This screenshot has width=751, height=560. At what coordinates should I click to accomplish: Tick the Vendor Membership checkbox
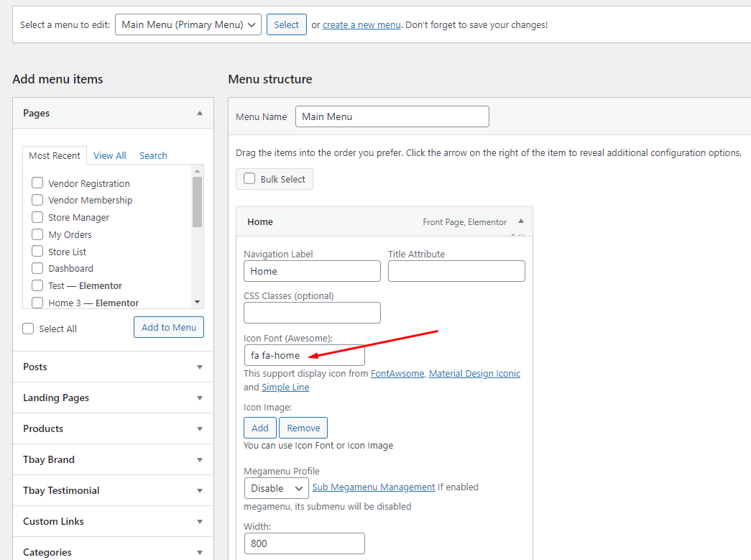click(37, 200)
